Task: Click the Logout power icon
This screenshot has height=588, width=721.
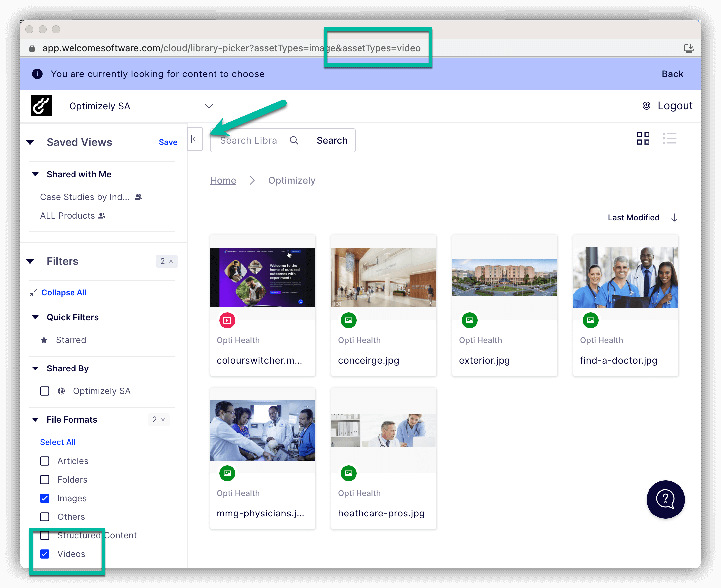Action: coord(646,106)
